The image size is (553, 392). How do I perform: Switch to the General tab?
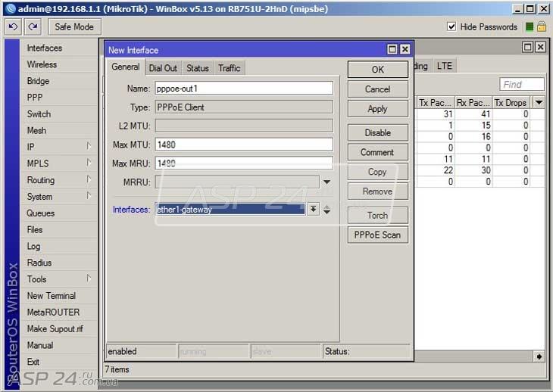(126, 67)
